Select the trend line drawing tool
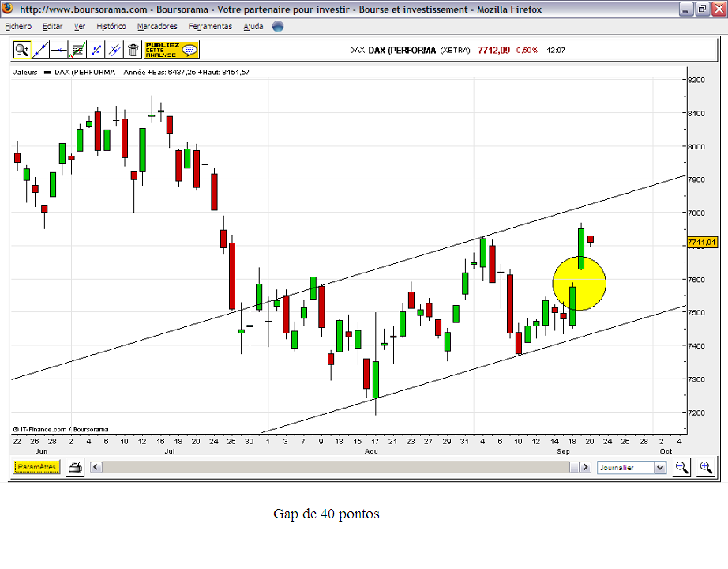Screen dimensions: 728x569 (40, 50)
